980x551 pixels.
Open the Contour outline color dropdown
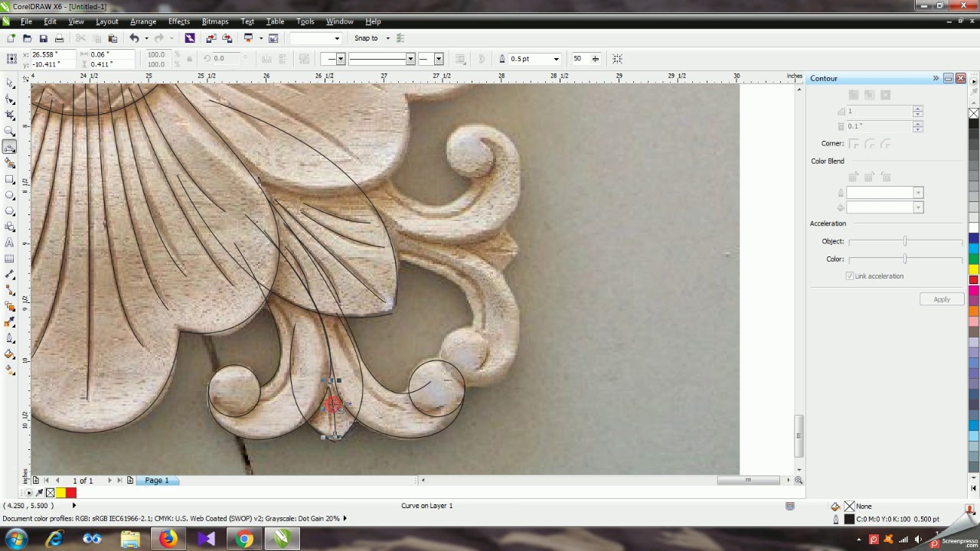tap(918, 193)
